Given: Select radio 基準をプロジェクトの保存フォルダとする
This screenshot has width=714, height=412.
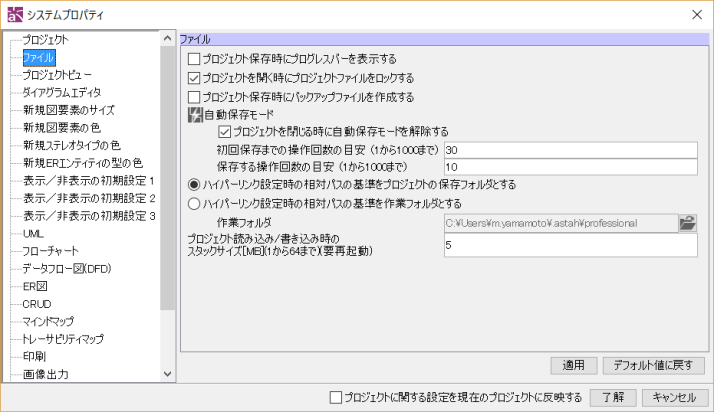Looking at the screenshot, I should pos(194,184).
